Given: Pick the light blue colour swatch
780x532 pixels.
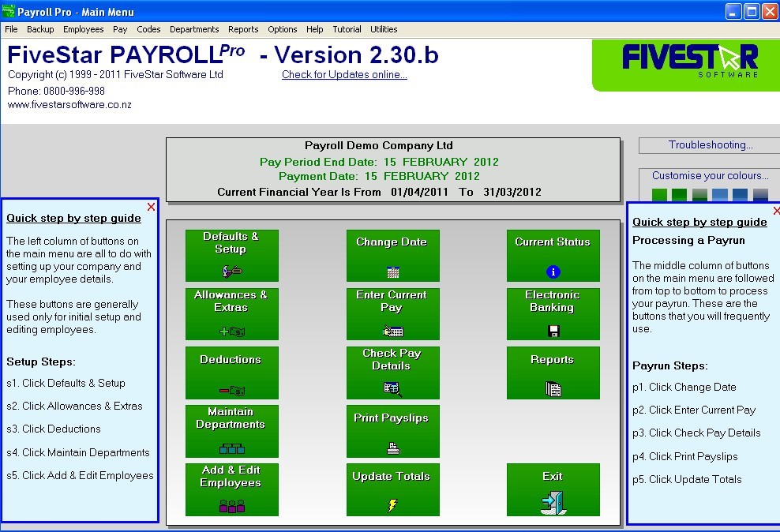Looking at the screenshot, I should click(720, 195).
